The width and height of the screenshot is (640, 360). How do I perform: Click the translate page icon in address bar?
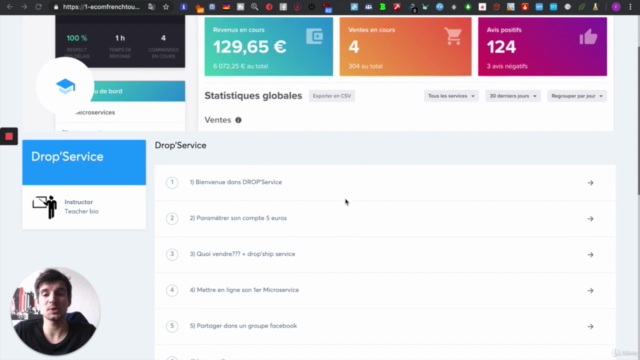(x=151, y=7)
